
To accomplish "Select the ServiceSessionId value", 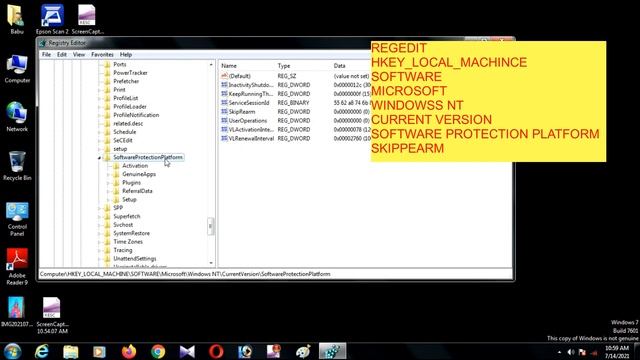I will (x=249, y=103).
